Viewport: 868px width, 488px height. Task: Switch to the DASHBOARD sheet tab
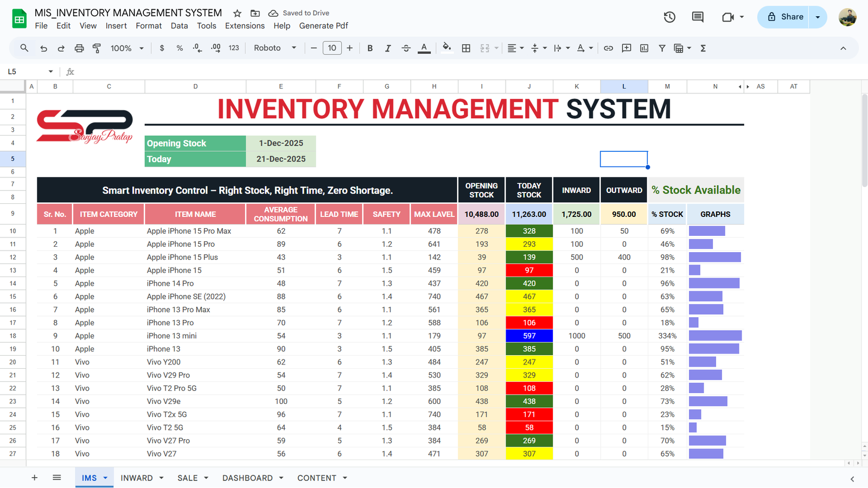pos(247,478)
